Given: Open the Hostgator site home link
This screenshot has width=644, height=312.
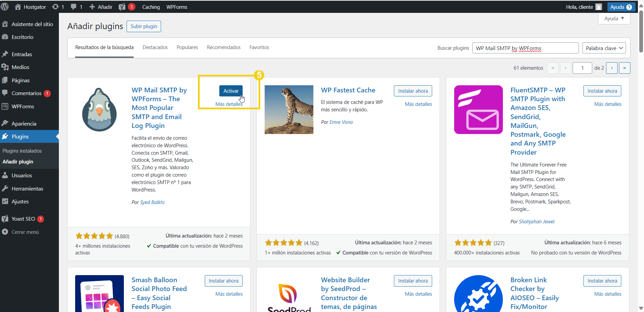Looking at the screenshot, I should (30, 7).
